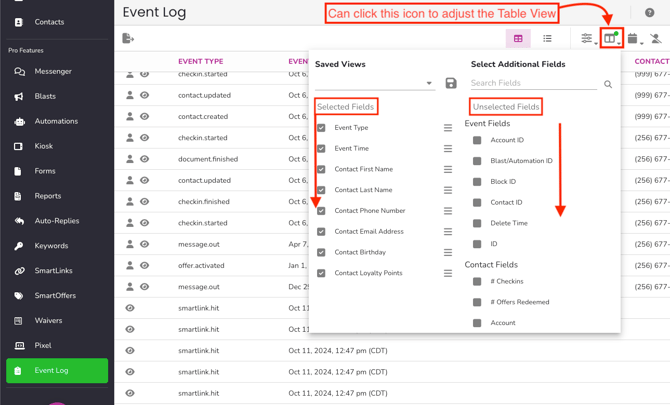Uncheck the Event Type field checkbox
The image size is (670, 405).
[x=321, y=128]
